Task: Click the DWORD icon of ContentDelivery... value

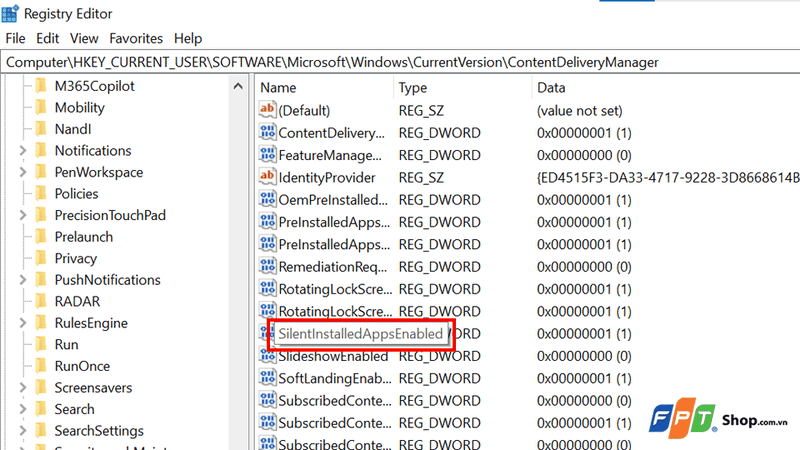Action: tap(267, 132)
